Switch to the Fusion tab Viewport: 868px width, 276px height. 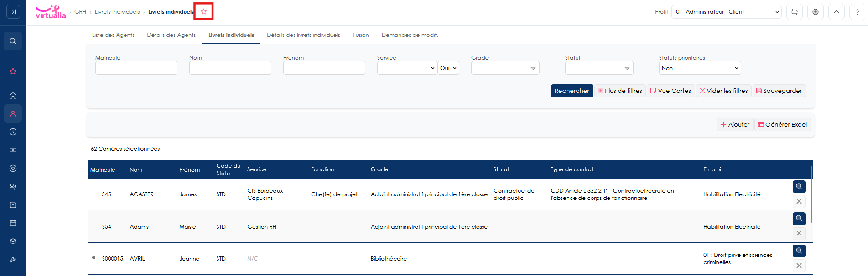point(361,35)
